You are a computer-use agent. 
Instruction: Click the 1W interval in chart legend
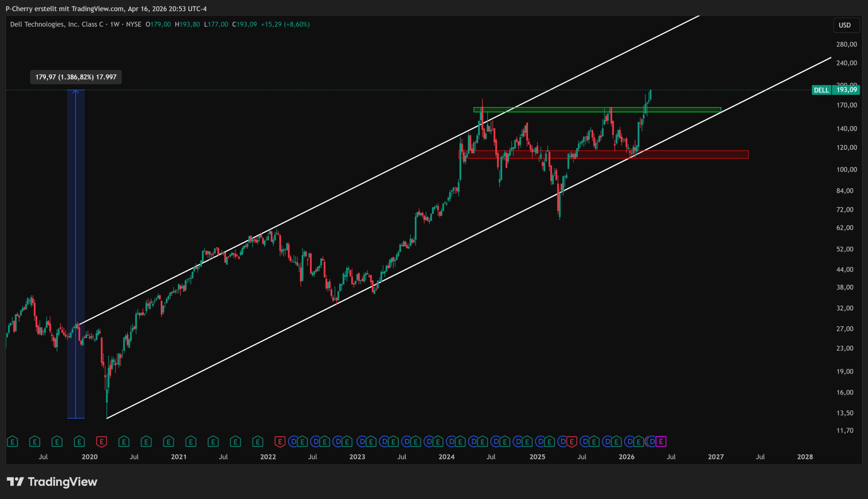(115, 24)
